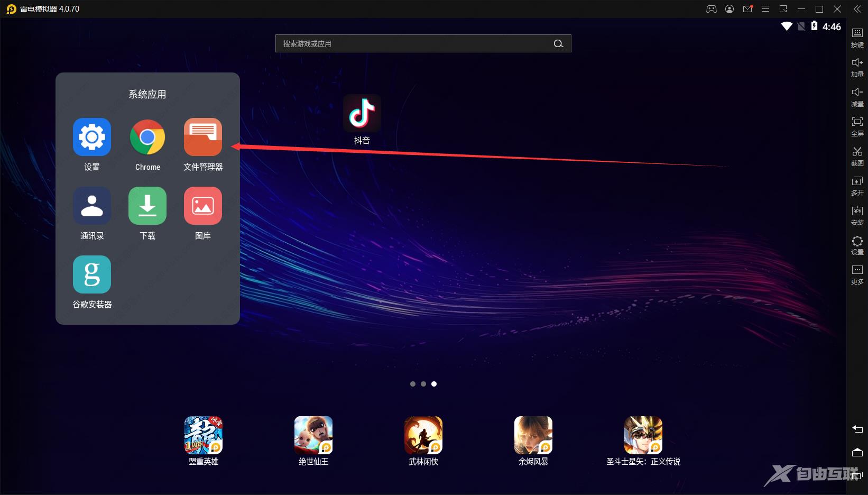Click the window pin icon in title bar

783,9
